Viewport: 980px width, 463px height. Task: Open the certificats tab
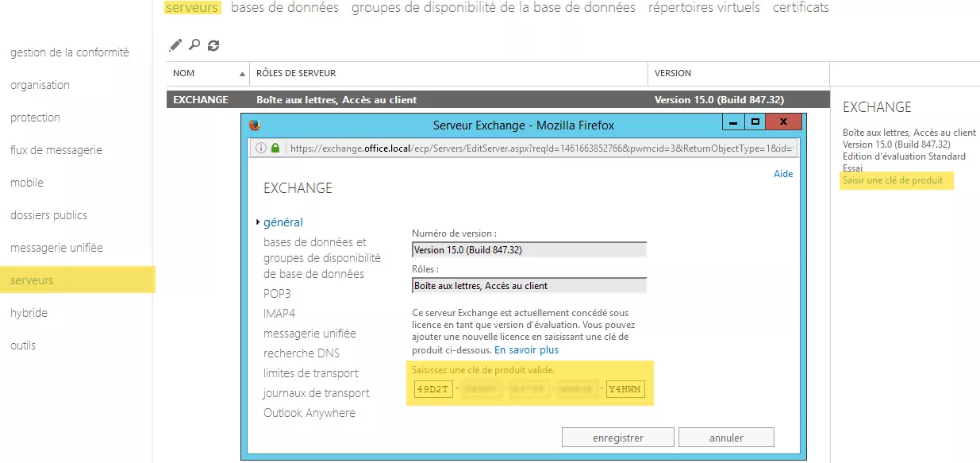(801, 7)
